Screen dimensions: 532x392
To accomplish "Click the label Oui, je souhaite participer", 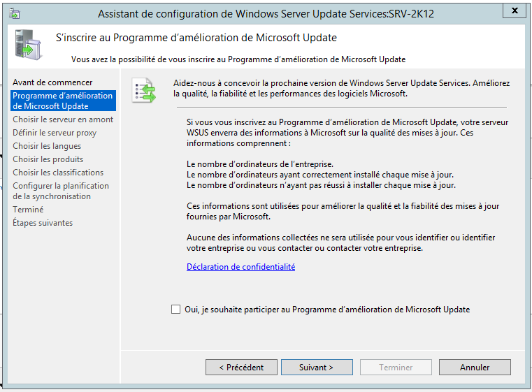I will (x=327, y=310).
